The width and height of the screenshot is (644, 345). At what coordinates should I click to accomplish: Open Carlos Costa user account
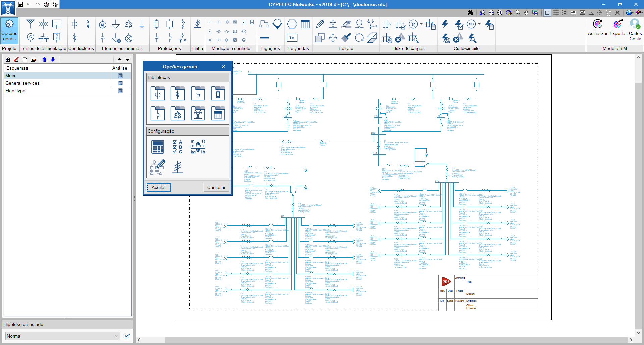pyautogui.click(x=635, y=30)
